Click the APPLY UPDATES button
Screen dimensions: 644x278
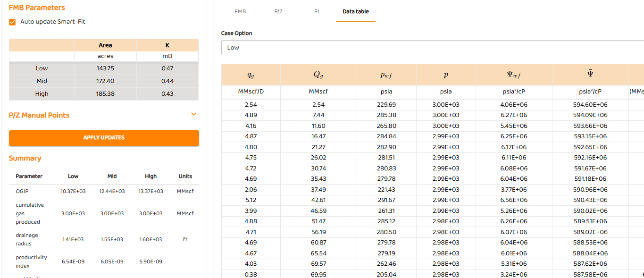pos(104,138)
